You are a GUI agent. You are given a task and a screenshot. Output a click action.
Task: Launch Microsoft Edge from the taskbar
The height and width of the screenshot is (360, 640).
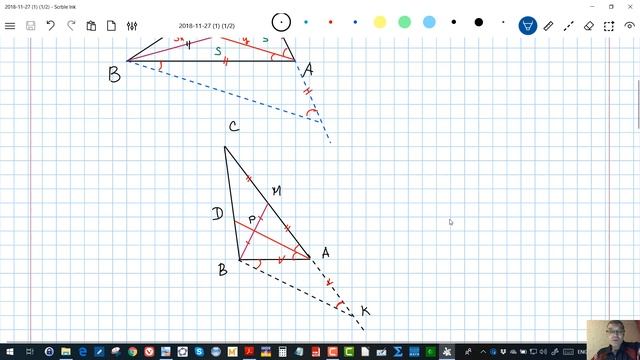coord(82,351)
